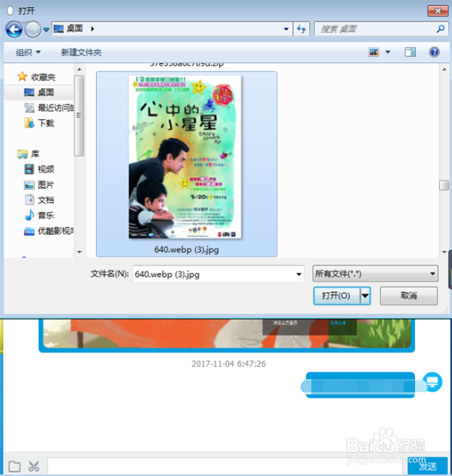The width and height of the screenshot is (452, 476).
Task: Select the movie poster thumbnail 640.webp (3).jpg
Action: [x=184, y=157]
